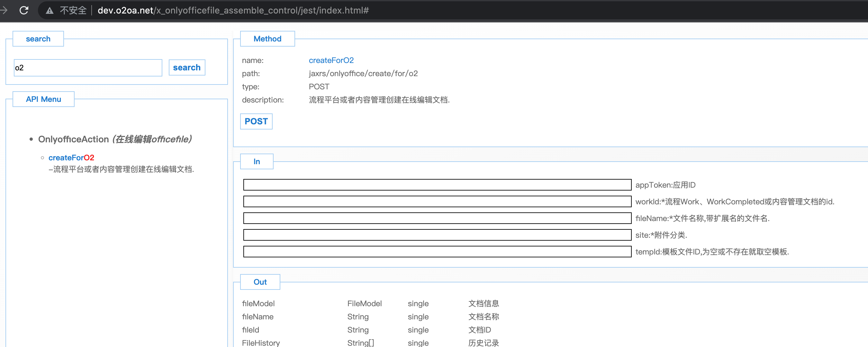Viewport: 868px width, 347px height.
Task: Open the createForO2 API menu link
Action: (71, 158)
